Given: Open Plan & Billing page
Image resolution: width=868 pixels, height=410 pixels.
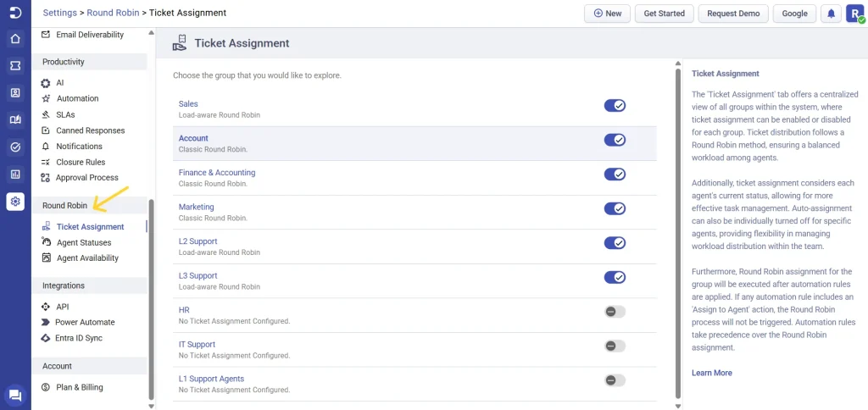Looking at the screenshot, I should [79, 387].
